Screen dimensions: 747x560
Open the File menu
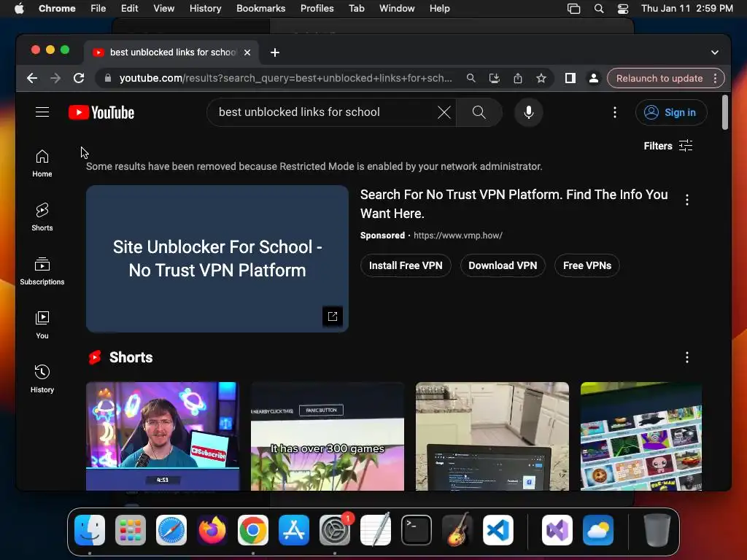[x=98, y=9]
